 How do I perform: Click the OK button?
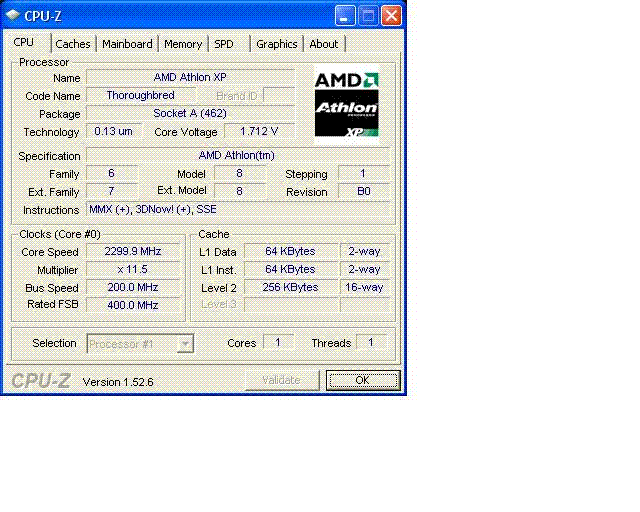pos(363,380)
